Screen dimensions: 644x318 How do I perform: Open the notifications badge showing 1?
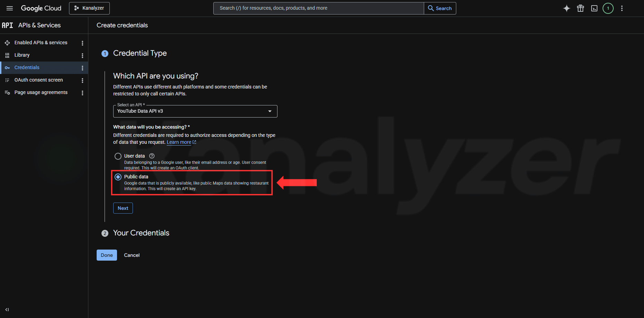[x=608, y=8]
